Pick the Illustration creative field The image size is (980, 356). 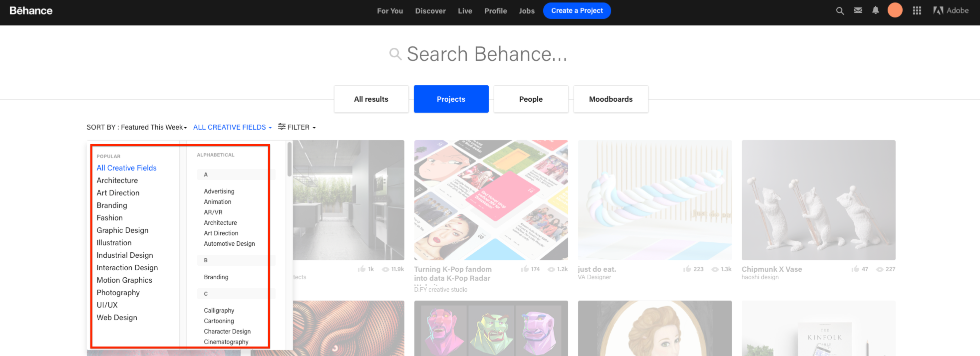point(114,243)
